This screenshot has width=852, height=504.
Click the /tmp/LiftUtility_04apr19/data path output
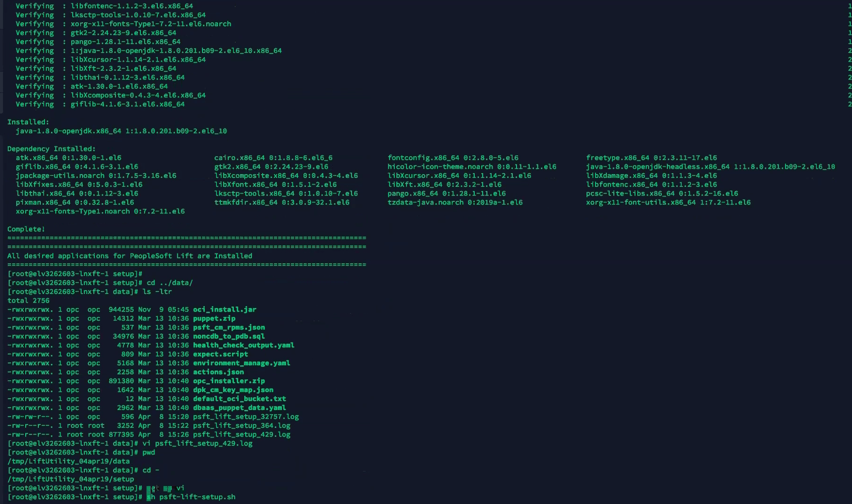68,461
